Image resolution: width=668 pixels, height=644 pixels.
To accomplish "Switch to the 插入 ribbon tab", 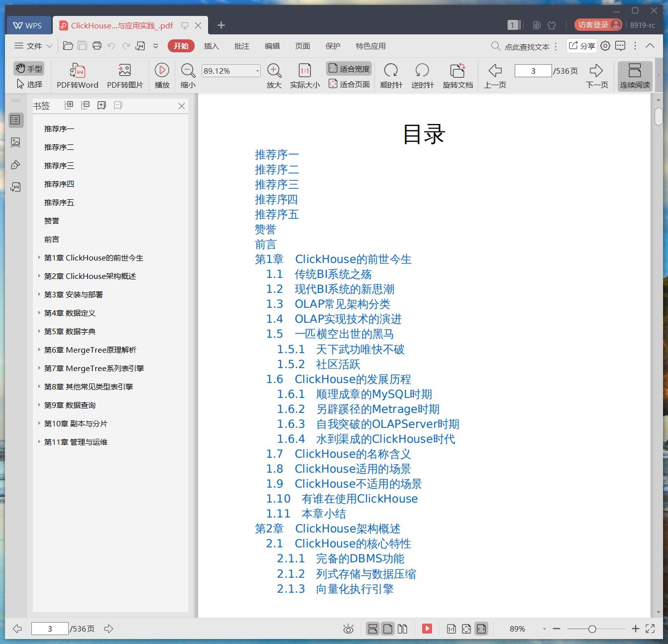I will (x=211, y=46).
